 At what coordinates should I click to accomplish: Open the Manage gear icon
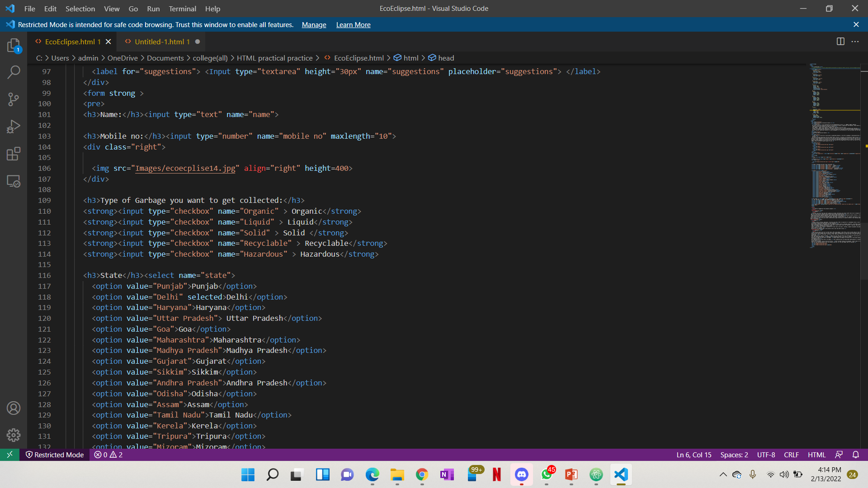pyautogui.click(x=14, y=435)
